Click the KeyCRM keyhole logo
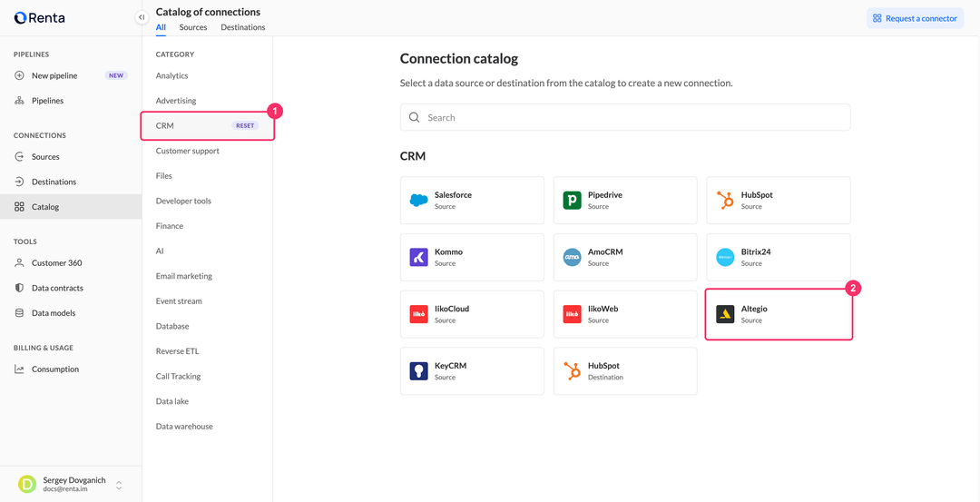 (x=418, y=370)
